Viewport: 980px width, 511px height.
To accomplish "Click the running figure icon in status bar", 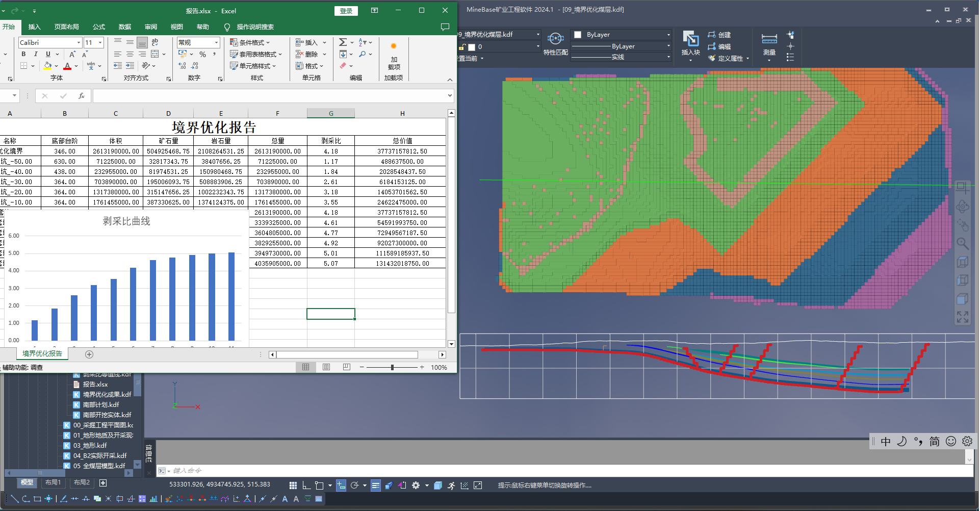I will coord(451,486).
